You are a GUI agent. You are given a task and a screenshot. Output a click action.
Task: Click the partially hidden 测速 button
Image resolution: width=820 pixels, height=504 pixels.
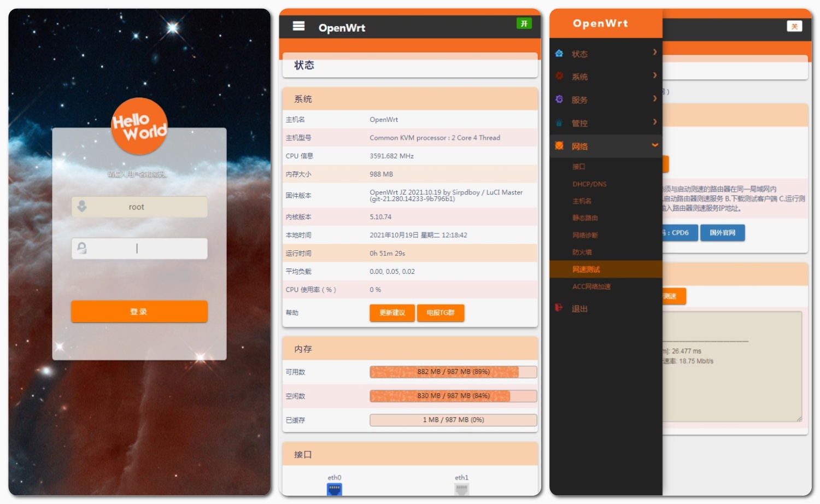click(674, 296)
